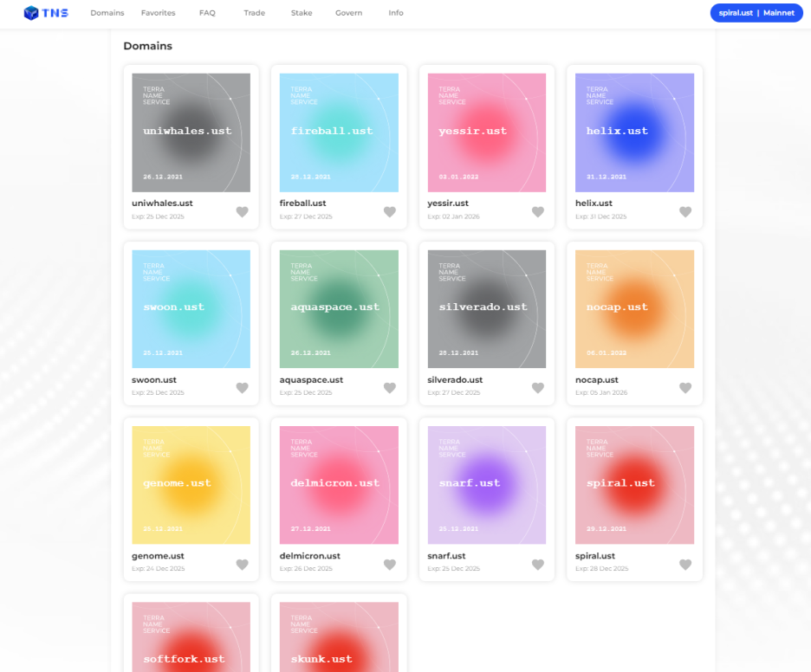Click the fireball.ust name label

(302, 204)
